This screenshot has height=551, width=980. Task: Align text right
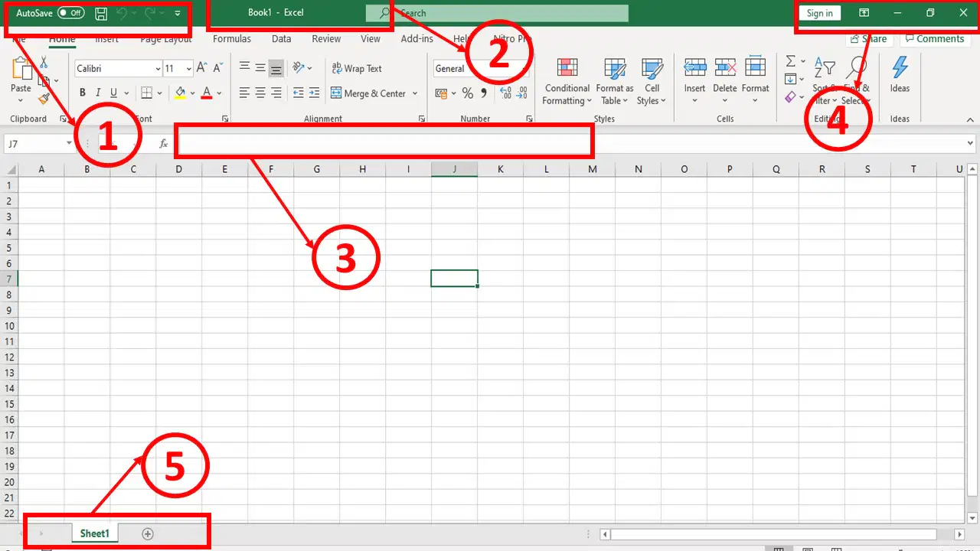click(276, 93)
